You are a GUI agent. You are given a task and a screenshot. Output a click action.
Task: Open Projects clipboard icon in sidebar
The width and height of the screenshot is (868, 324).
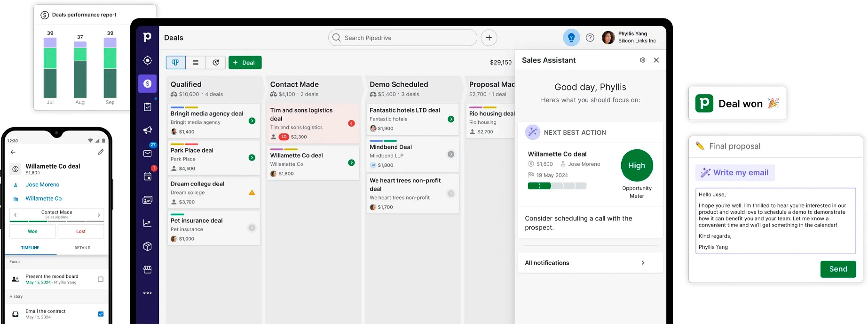tap(147, 107)
